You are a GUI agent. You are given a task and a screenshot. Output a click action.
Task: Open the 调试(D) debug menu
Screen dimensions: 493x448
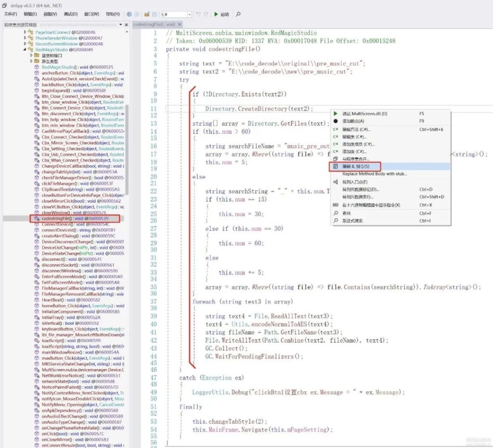tap(70, 14)
